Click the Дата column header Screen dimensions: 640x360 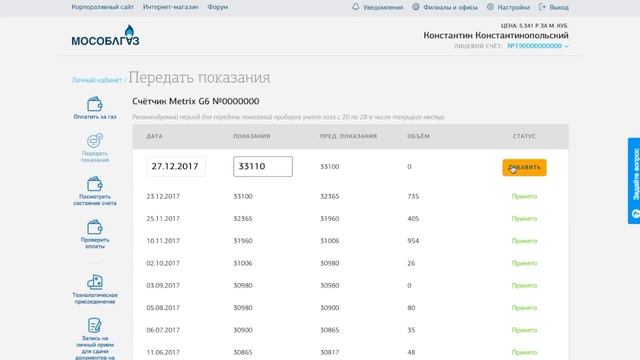(x=154, y=136)
